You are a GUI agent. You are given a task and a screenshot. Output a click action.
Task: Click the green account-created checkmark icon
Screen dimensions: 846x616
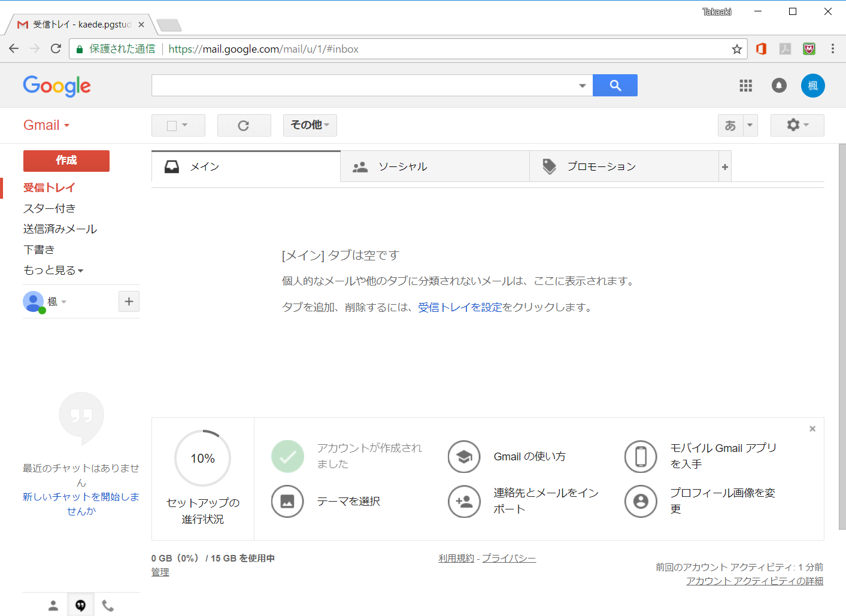click(287, 457)
